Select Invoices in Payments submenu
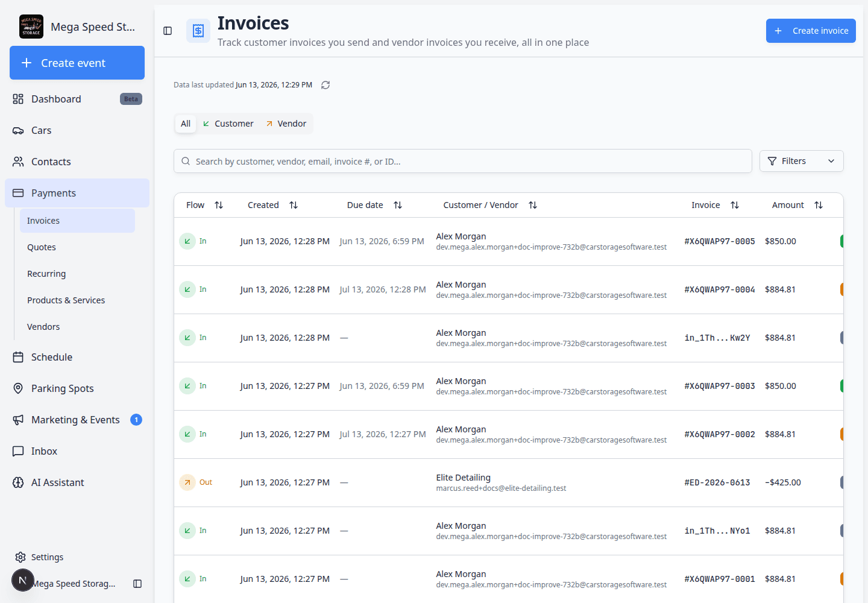This screenshot has width=868, height=603. 77,221
